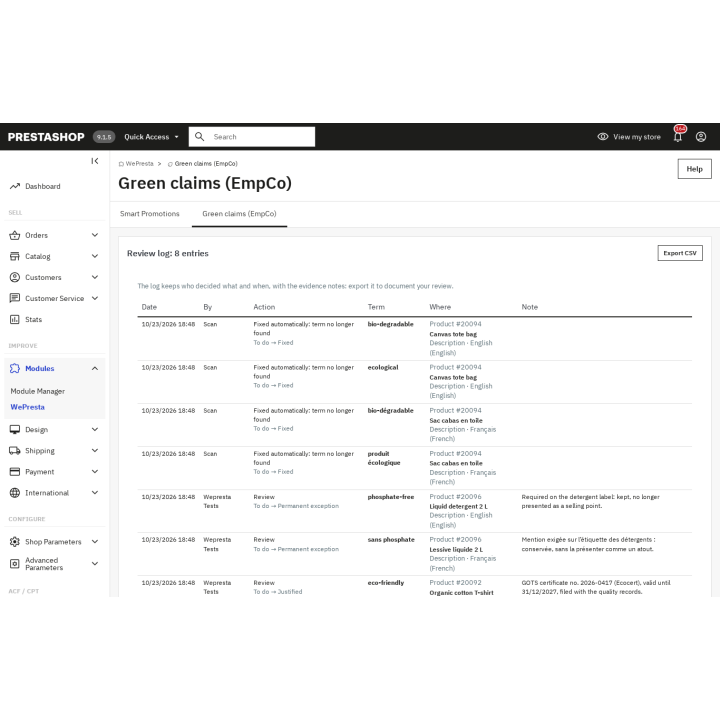
Task: Expand the Payment menu chevron
Action: (95, 472)
